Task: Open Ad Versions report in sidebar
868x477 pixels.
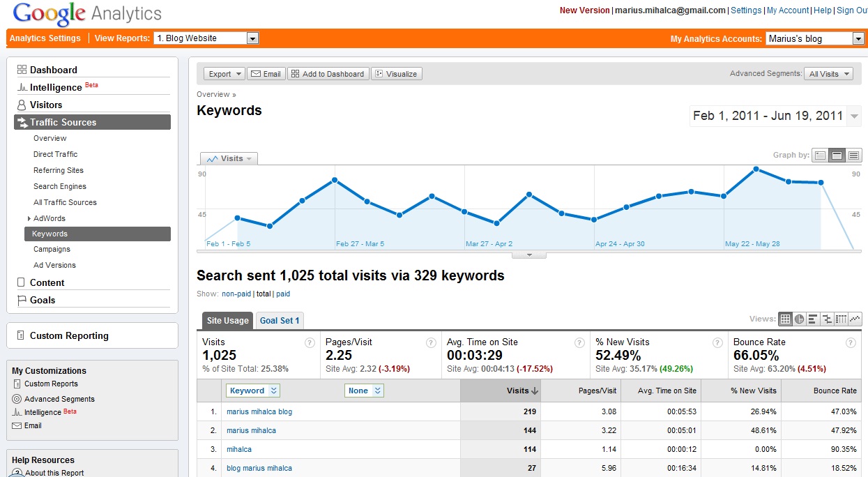Action: (x=54, y=265)
